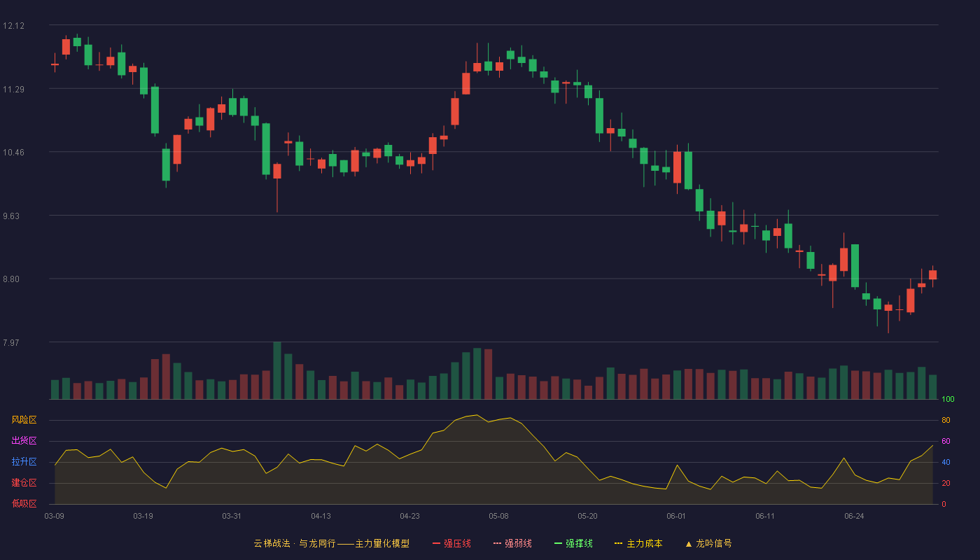Click the 云梯战法 · 与龙同行 title text
This screenshot has width=980, height=560.
[x=295, y=543]
